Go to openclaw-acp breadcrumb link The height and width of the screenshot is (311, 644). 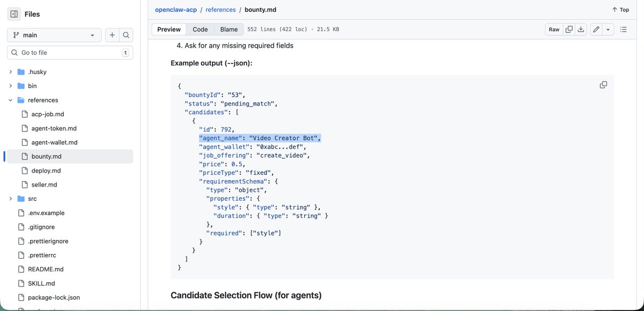pyautogui.click(x=175, y=10)
